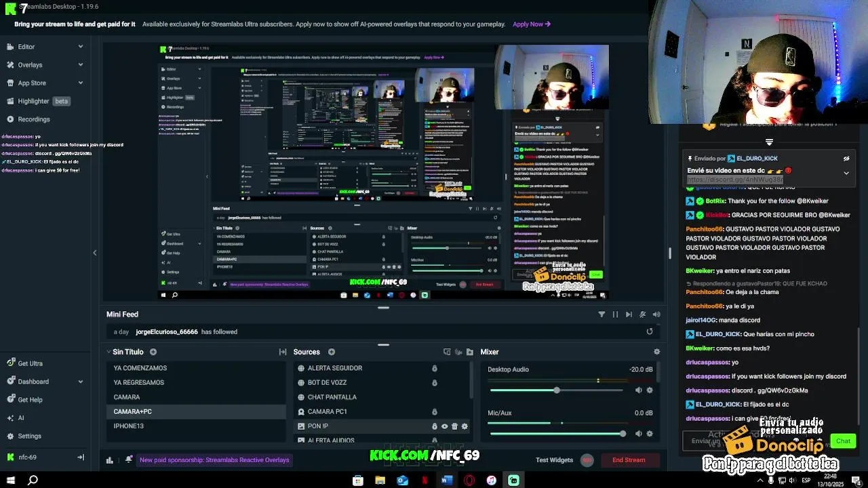Skip the current alert in Mini Feed

(x=629, y=314)
